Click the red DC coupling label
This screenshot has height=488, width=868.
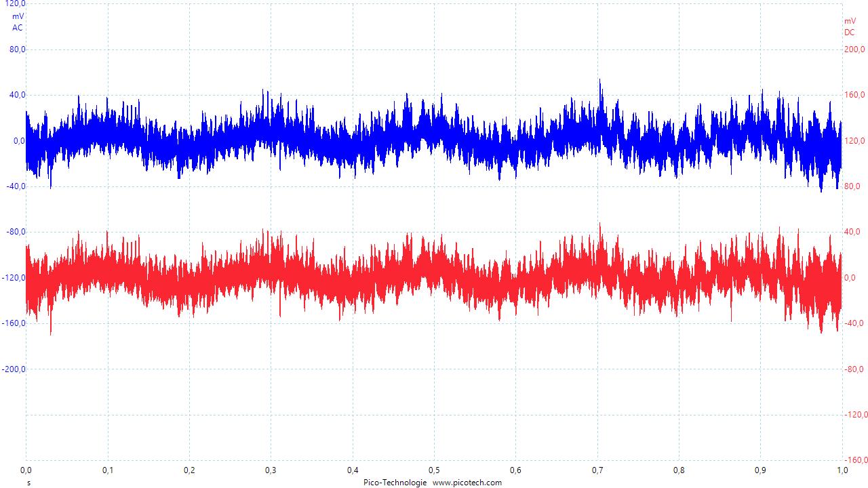(x=850, y=33)
